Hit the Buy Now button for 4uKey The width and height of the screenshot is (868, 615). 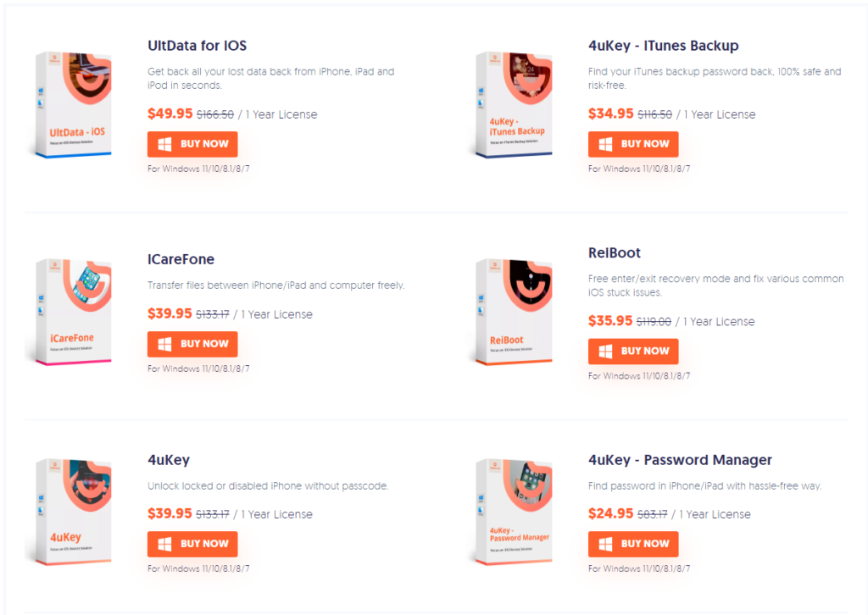click(192, 544)
